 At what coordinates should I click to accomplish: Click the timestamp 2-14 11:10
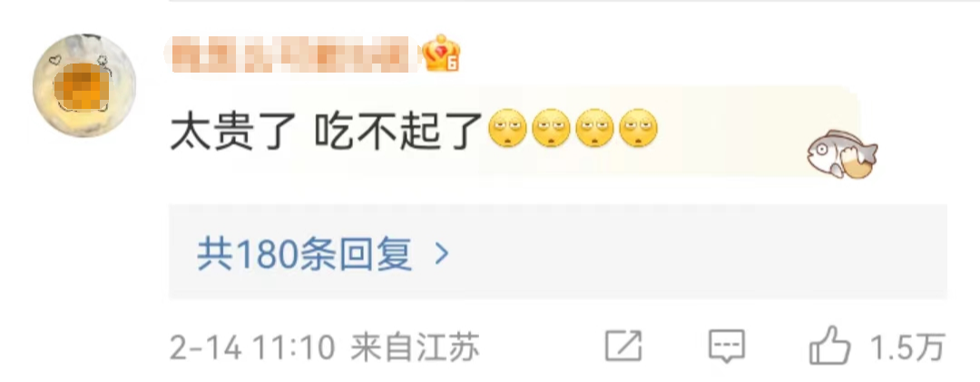(252, 348)
